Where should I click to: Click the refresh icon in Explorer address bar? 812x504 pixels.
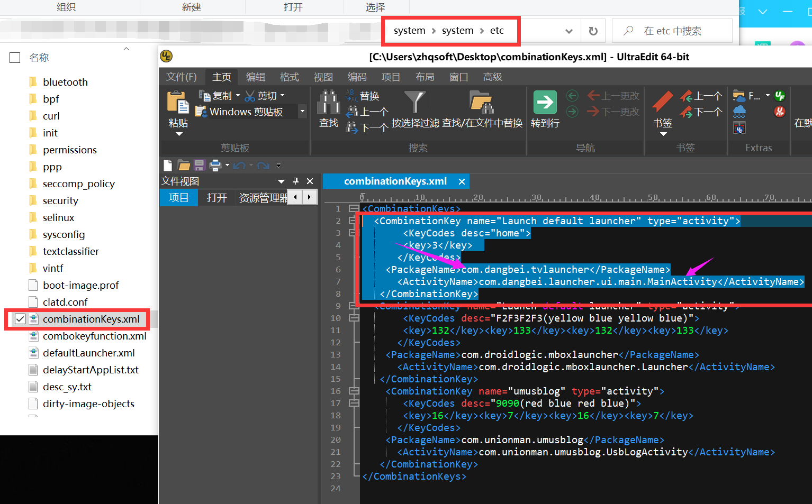click(593, 31)
